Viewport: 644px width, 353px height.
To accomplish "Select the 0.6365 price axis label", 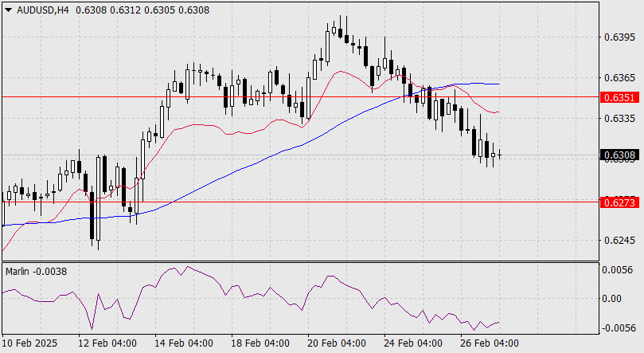I will click(x=619, y=77).
